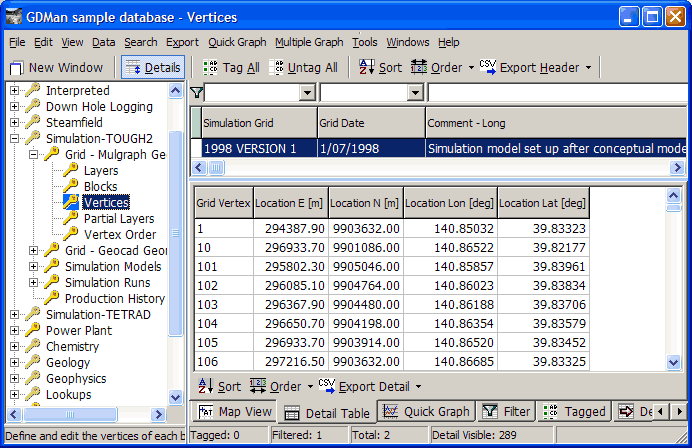The width and height of the screenshot is (692, 448).
Task: Expand the Simulation Runs node
Action: [33, 282]
